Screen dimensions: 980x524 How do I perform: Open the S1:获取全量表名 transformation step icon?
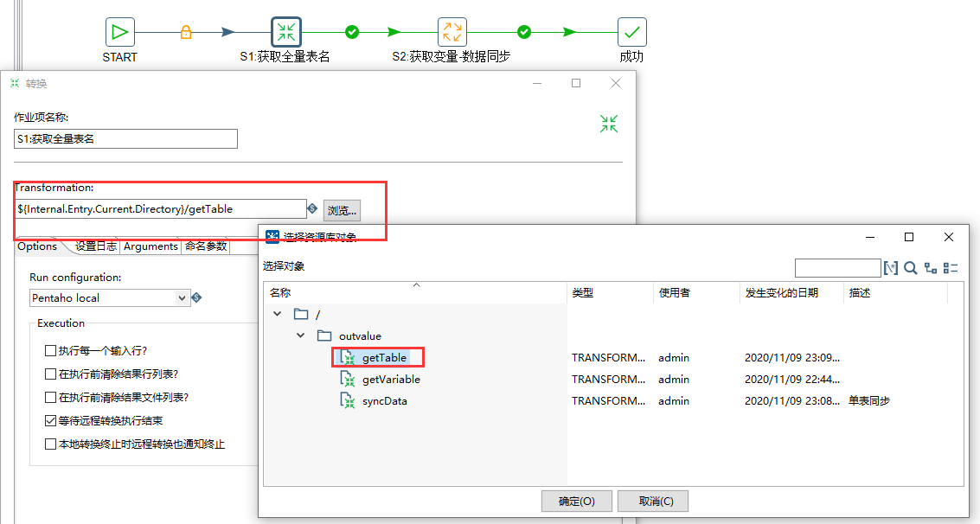pyautogui.click(x=286, y=31)
